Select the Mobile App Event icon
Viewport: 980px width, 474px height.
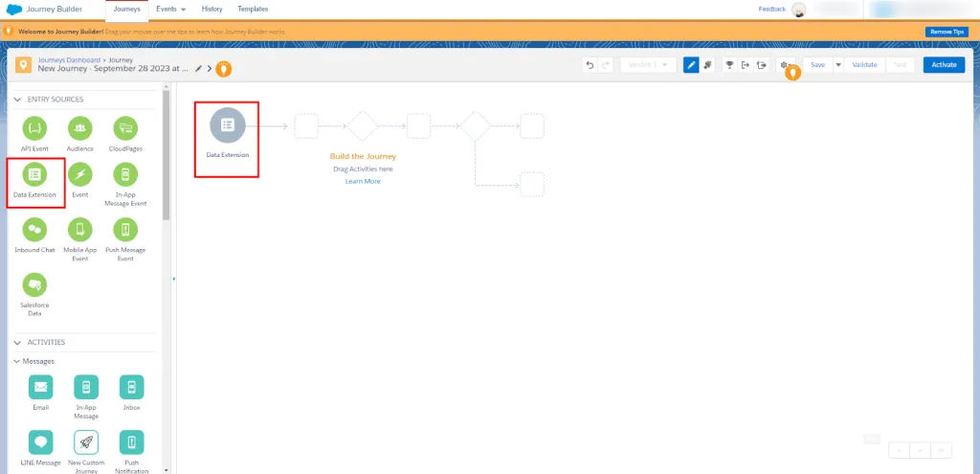coord(80,230)
